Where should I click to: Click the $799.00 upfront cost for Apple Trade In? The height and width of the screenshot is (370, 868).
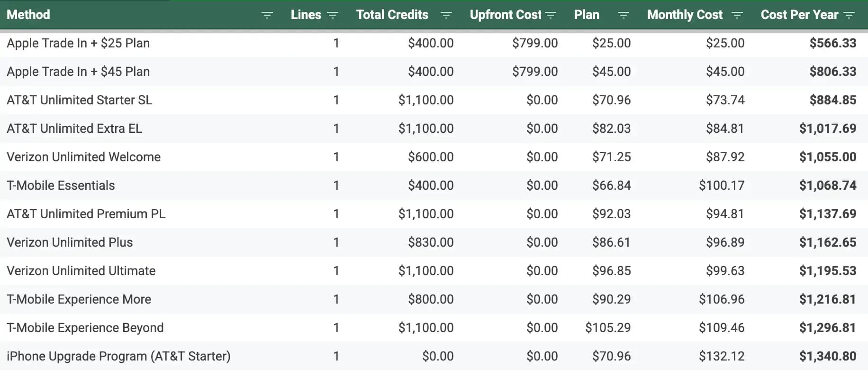pos(534,43)
